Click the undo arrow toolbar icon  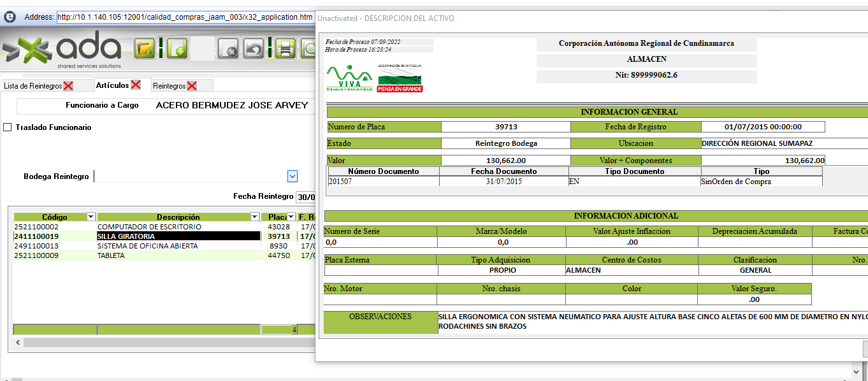pyautogui.click(x=254, y=48)
